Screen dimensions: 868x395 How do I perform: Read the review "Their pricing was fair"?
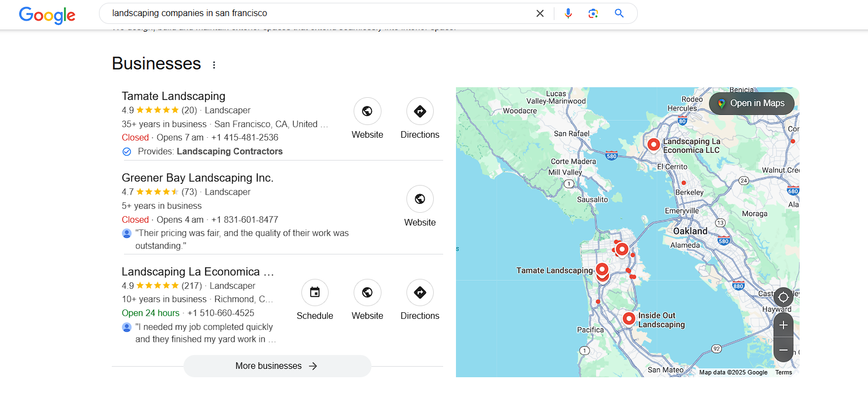(x=242, y=239)
